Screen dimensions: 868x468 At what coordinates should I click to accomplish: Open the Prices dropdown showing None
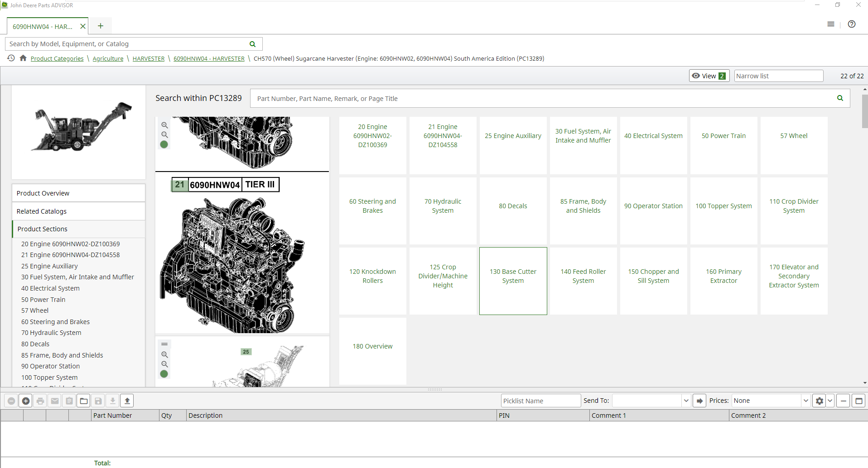pos(771,401)
